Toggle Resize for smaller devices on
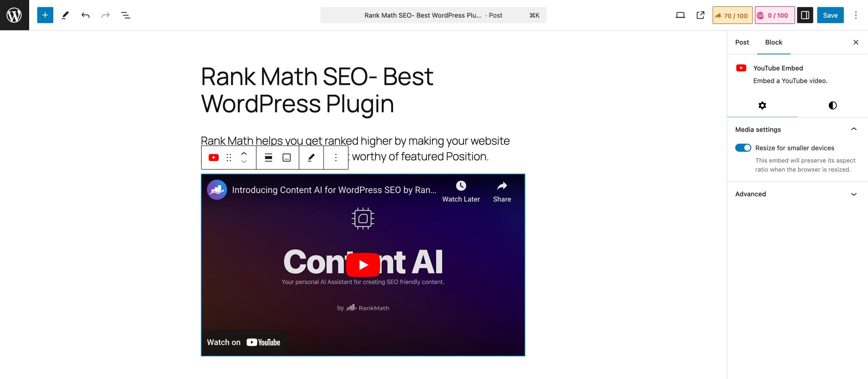This screenshot has height=379, width=868. pyautogui.click(x=744, y=148)
